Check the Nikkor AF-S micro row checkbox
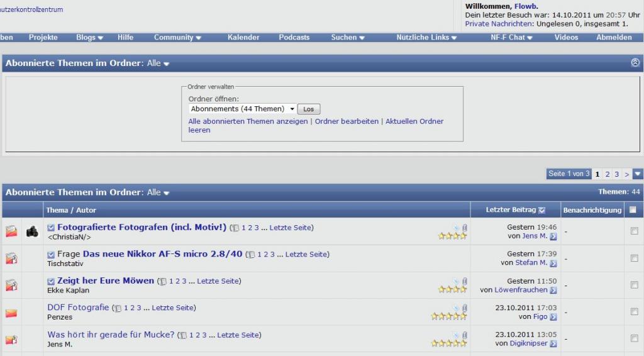The height and width of the screenshot is (356, 644). click(x=634, y=259)
